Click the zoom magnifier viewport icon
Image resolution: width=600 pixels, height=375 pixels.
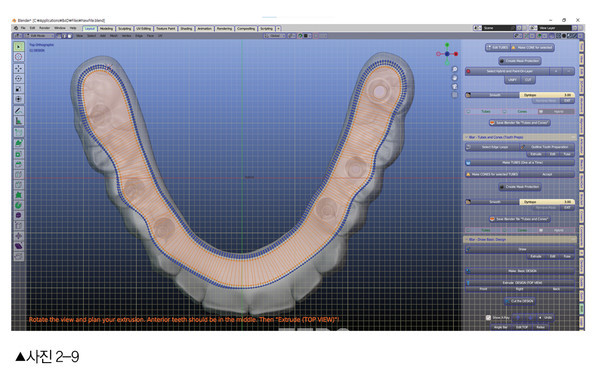(x=455, y=69)
